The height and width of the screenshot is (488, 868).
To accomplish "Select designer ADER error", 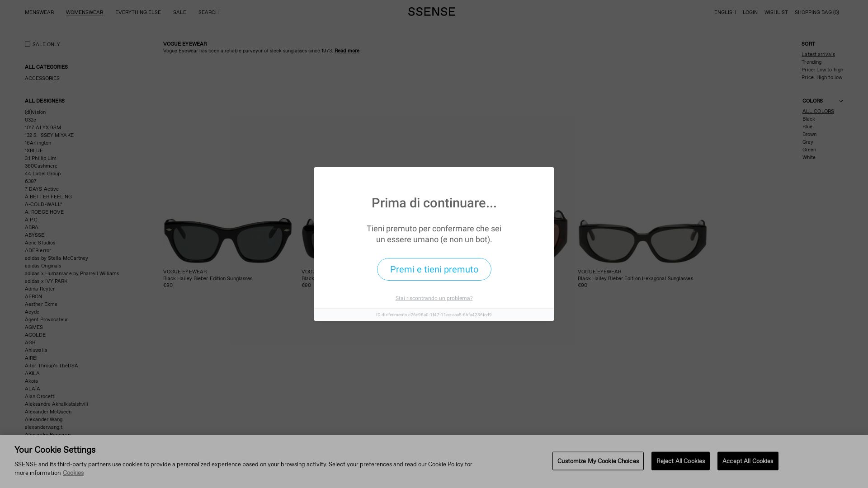I will pyautogui.click(x=38, y=250).
